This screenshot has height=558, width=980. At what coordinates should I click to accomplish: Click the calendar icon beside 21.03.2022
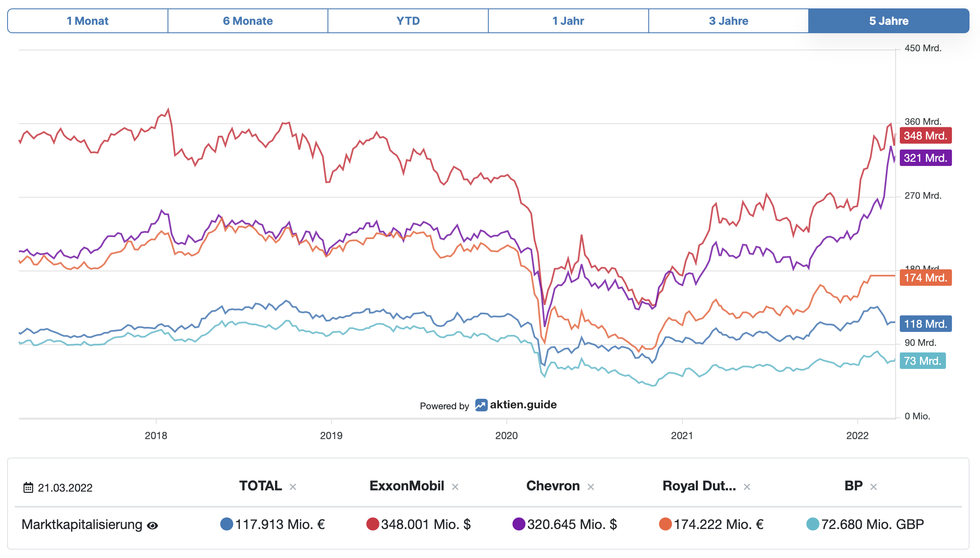(28, 487)
